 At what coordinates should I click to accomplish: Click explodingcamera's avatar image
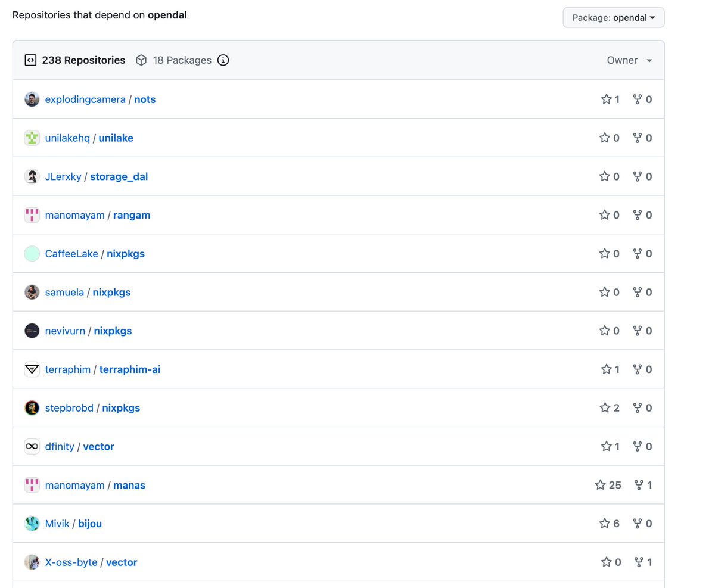tap(32, 99)
